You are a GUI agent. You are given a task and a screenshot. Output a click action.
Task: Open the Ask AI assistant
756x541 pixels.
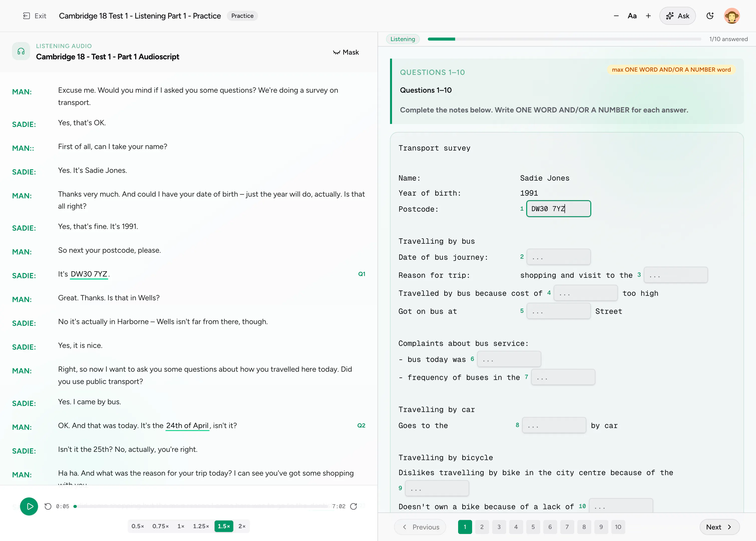coord(677,16)
